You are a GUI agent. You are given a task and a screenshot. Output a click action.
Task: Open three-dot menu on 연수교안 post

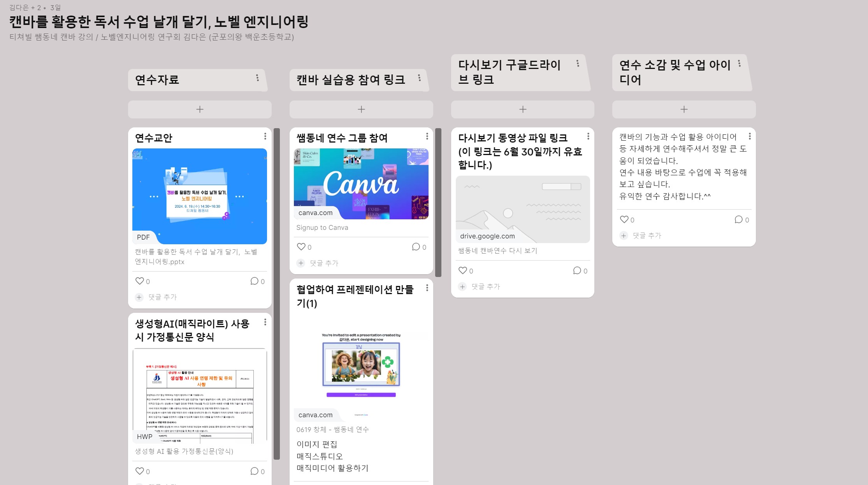click(265, 136)
